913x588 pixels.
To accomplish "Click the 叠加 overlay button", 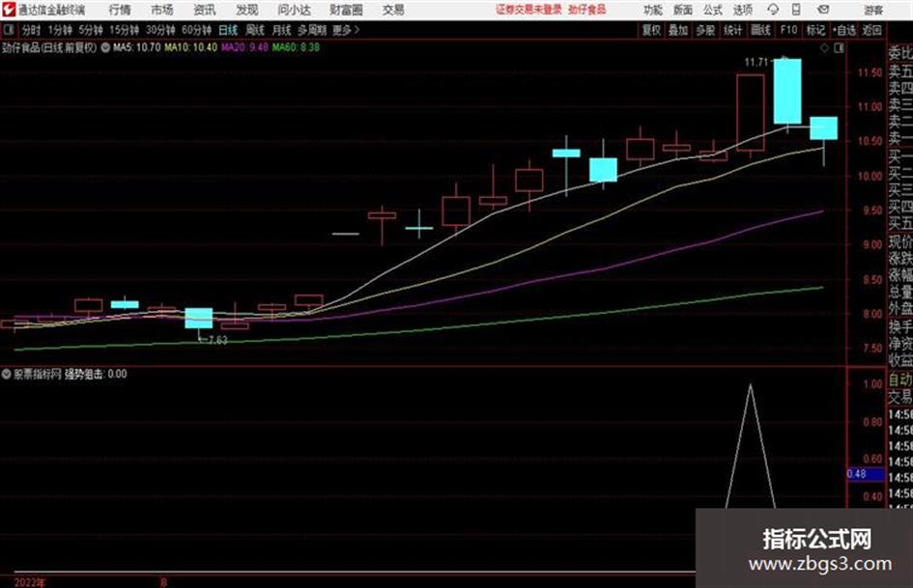I will (678, 30).
